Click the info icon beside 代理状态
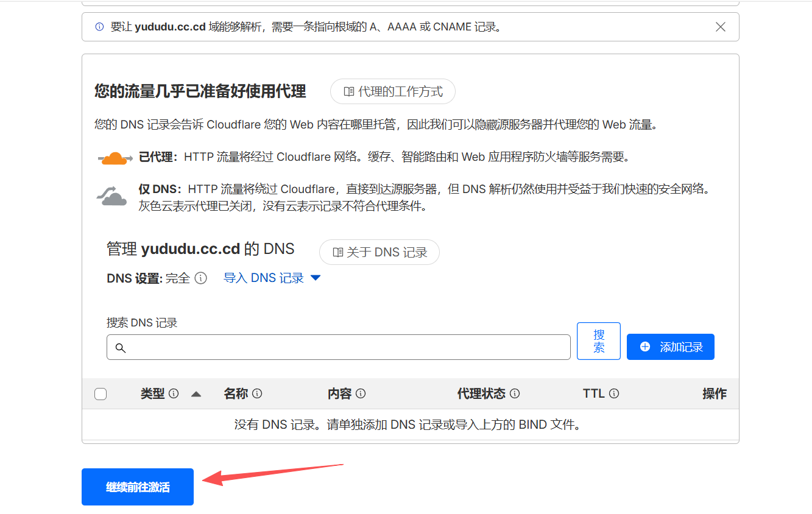Viewport: 812px width, 514px height. [x=515, y=393]
